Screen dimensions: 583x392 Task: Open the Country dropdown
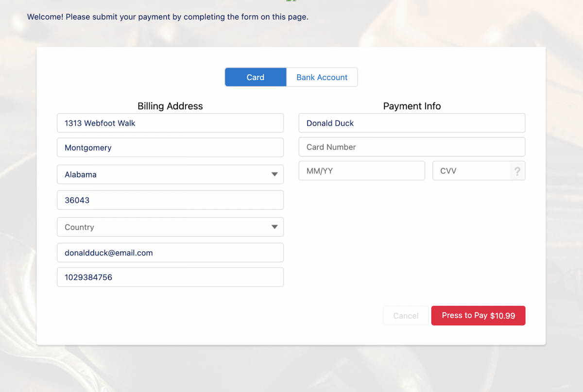point(170,227)
